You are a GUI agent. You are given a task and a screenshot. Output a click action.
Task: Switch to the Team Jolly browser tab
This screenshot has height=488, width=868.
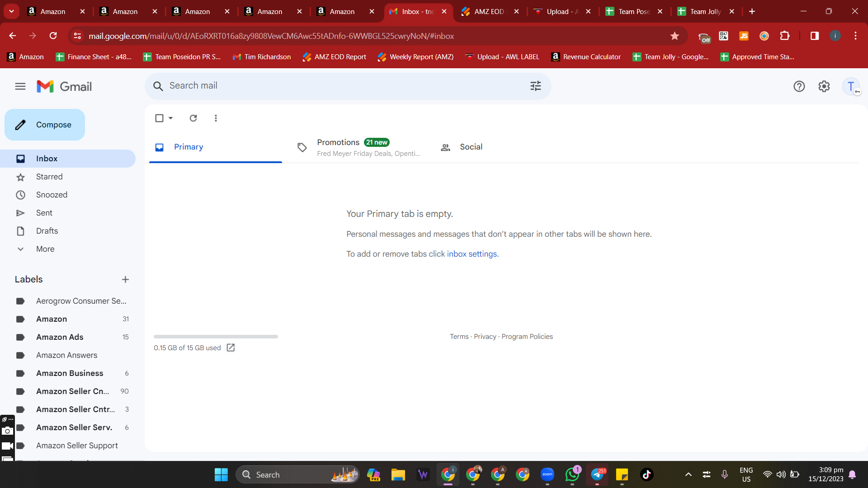click(705, 12)
